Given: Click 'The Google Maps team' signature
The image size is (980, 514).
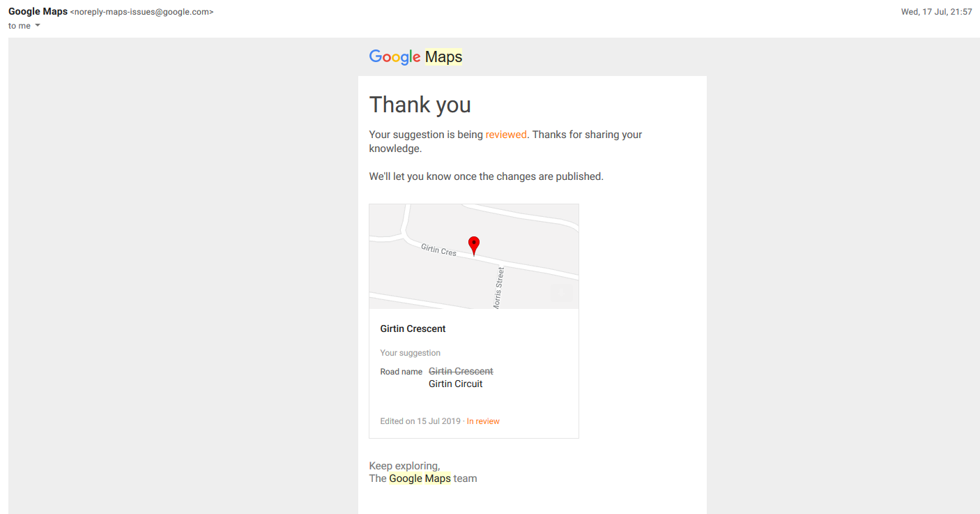Looking at the screenshot, I should pyautogui.click(x=423, y=478).
